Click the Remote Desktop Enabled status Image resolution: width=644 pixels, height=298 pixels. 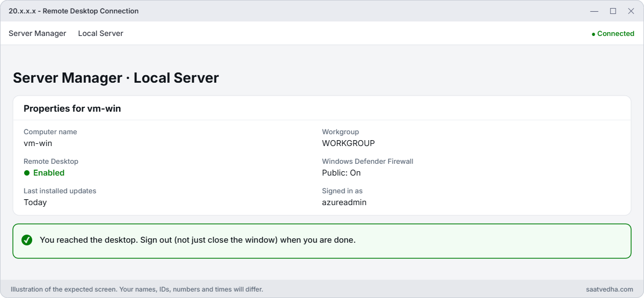[44, 173]
